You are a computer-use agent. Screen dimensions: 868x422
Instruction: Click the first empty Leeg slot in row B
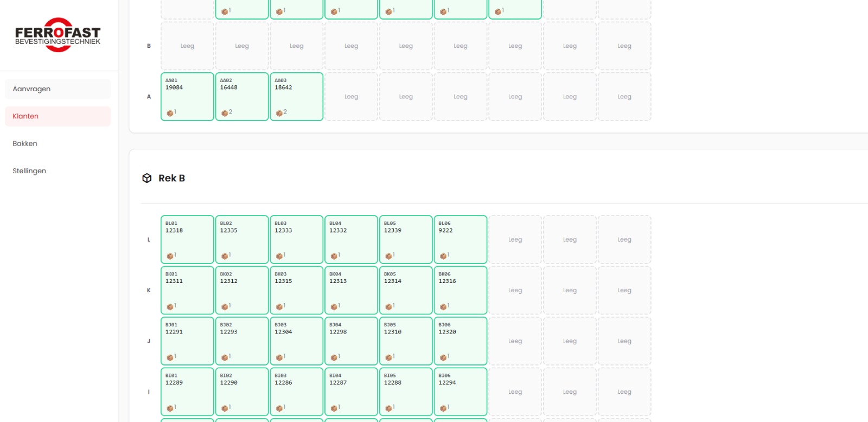click(187, 46)
